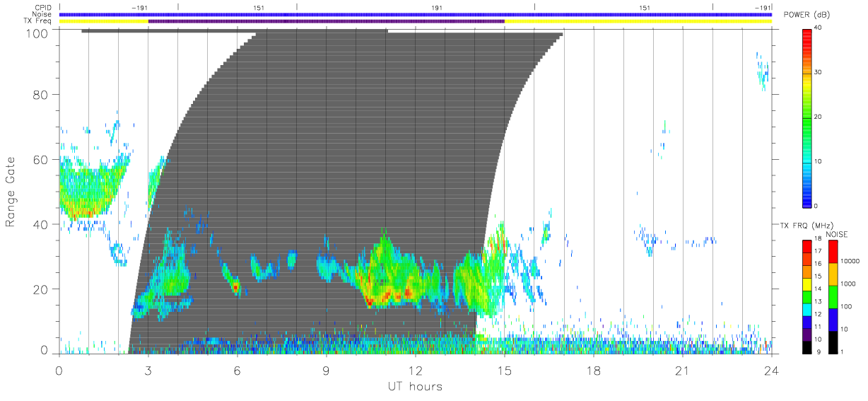The width and height of the screenshot is (868, 401).
Task: Click the red hotspot near 6 UT hours
Action: coord(235,286)
